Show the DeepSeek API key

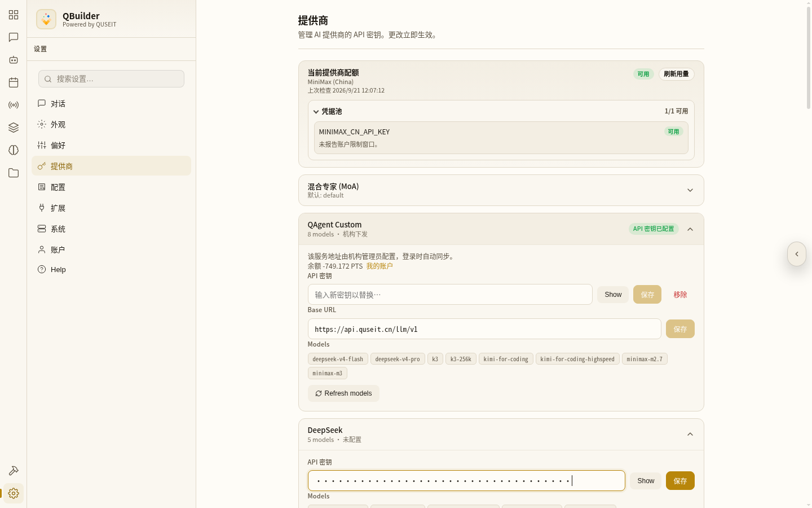tap(646, 481)
